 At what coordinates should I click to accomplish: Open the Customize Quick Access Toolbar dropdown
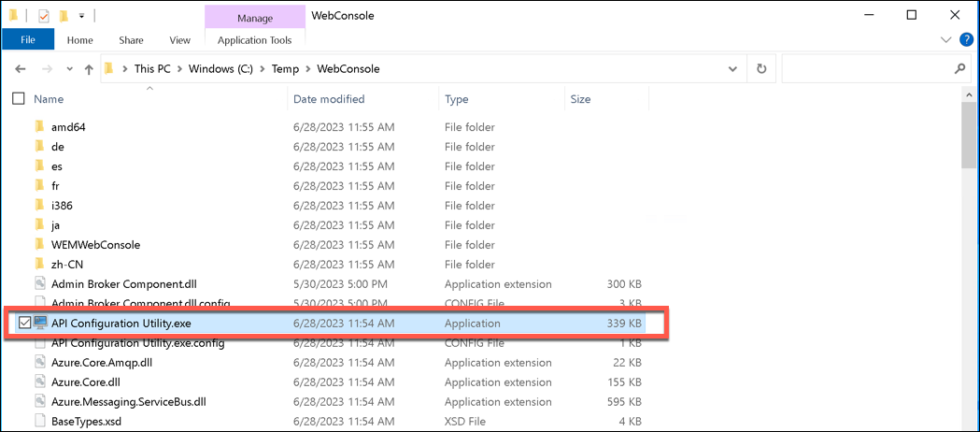pyautogui.click(x=82, y=15)
